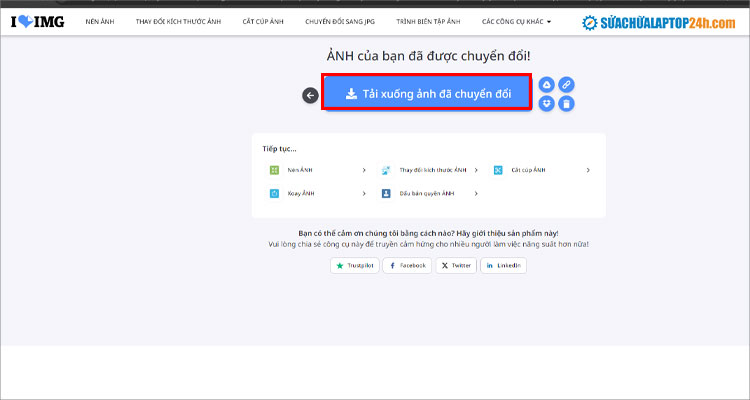Click the Xoay ẢNH rotate icon
The width and height of the screenshot is (750, 400).
[274, 193]
